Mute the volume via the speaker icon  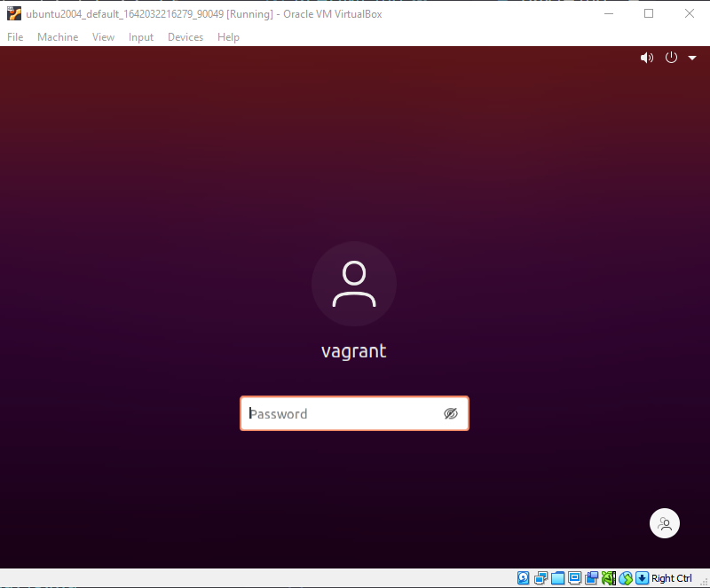pos(647,57)
